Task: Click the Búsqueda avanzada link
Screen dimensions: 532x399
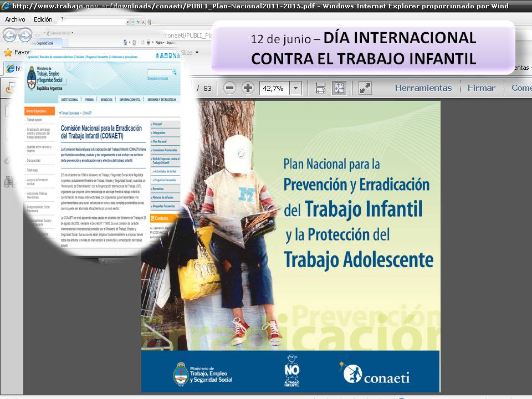Action: [x=158, y=78]
